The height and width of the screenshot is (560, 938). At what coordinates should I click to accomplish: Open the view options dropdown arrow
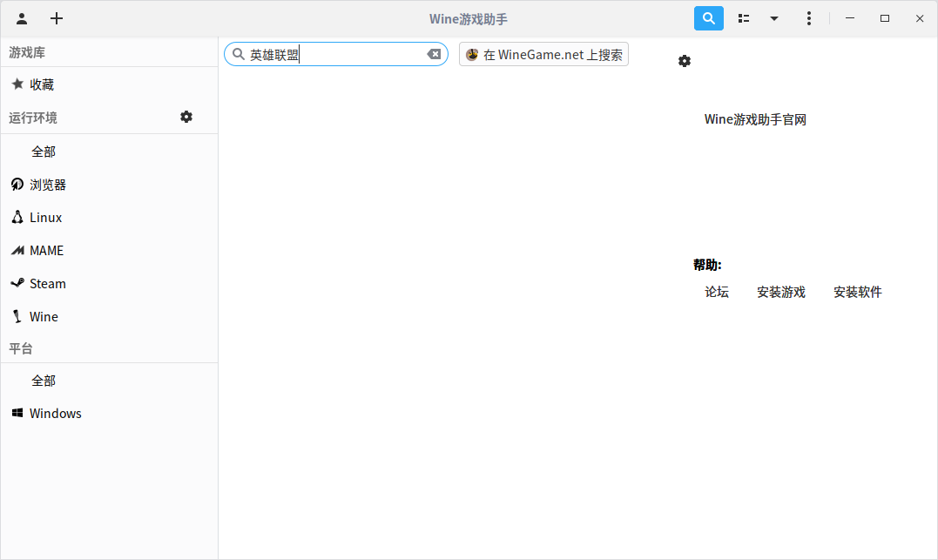coord(774,18)
